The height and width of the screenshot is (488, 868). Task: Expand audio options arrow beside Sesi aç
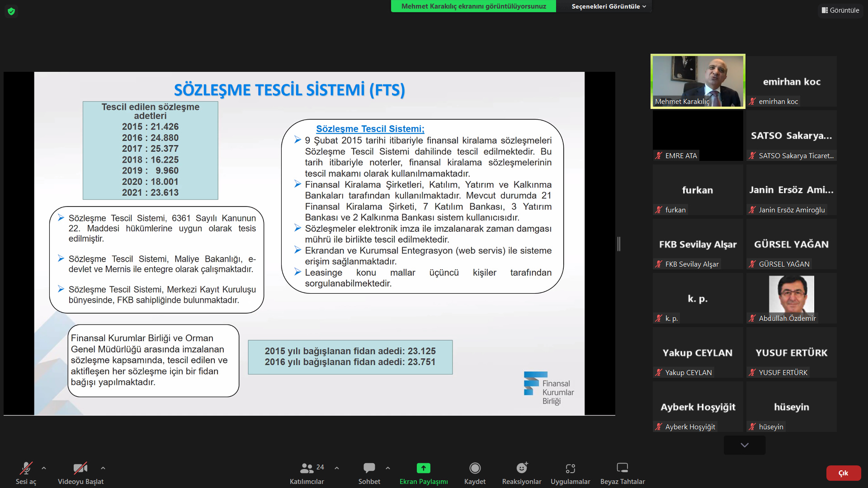click(x=44, y=468)
